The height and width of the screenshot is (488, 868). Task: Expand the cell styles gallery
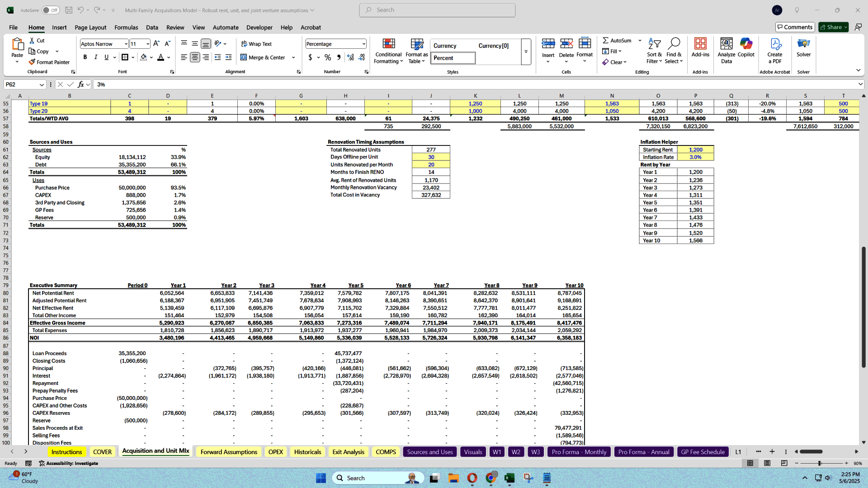coord(526,52)
